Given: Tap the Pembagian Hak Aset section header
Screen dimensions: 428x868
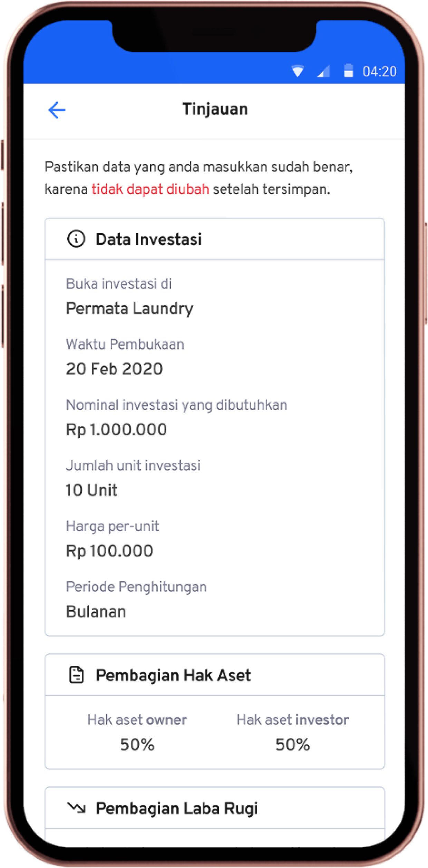Looking at the screenshot, I should (x=215, y=675).
